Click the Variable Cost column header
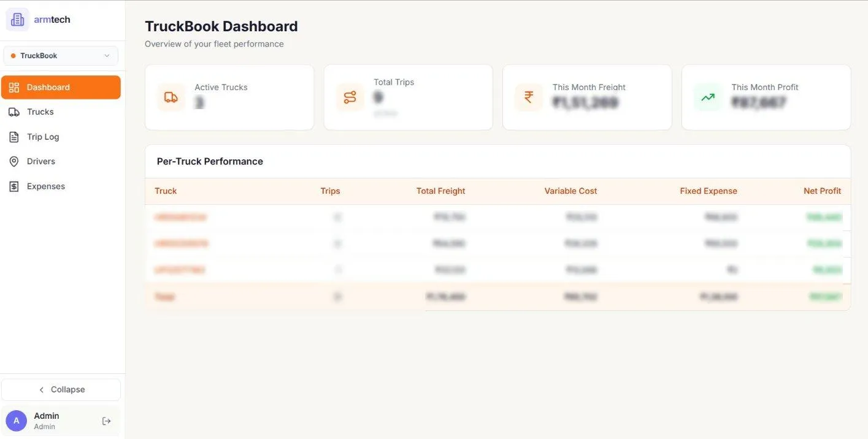Image resolution: width=868 pixels, height=439 pixels. [x=570, y=191]
